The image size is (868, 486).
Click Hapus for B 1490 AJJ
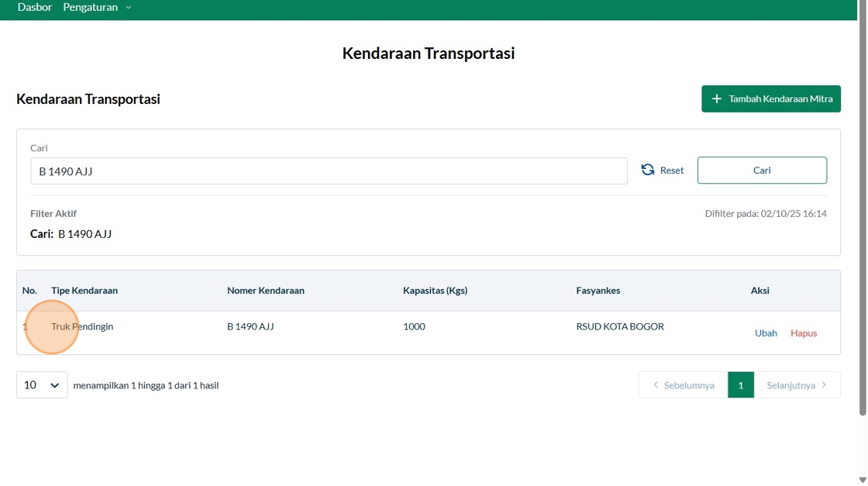click(x=804, y=333)
